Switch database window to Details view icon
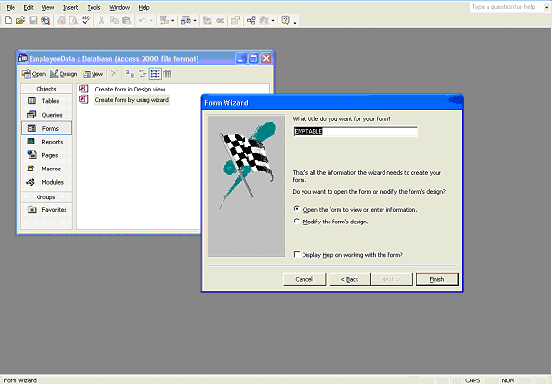 pos(168,74)
